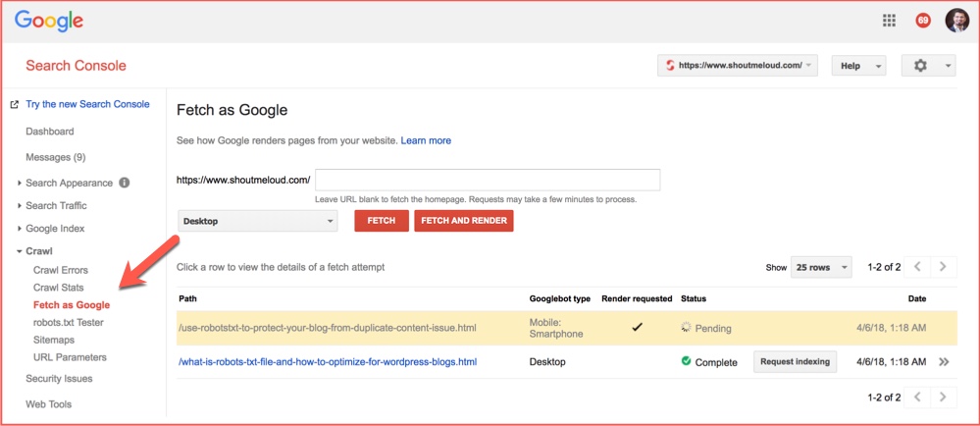Screen dimensions: 980x426
Task: Open the 25 rows show dropdown
Action: pos(821,267)
